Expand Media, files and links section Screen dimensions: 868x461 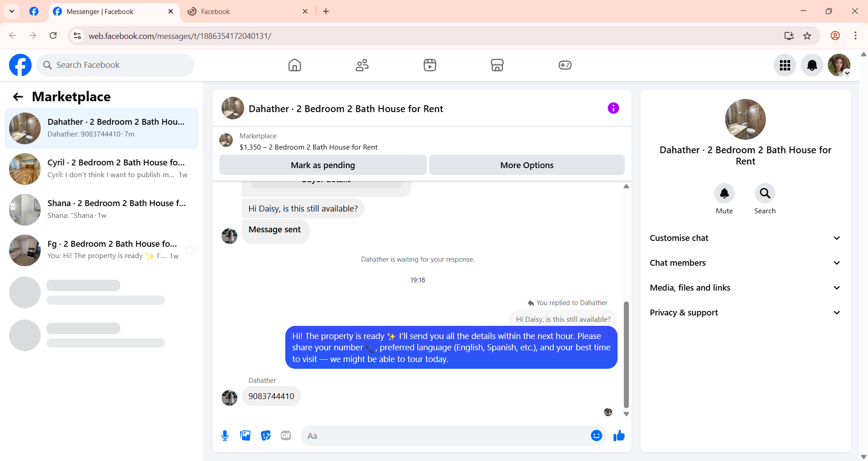[745, 288]
